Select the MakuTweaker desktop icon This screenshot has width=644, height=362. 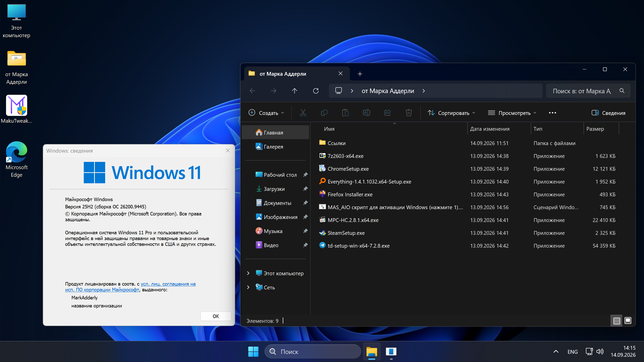point(17,110)
